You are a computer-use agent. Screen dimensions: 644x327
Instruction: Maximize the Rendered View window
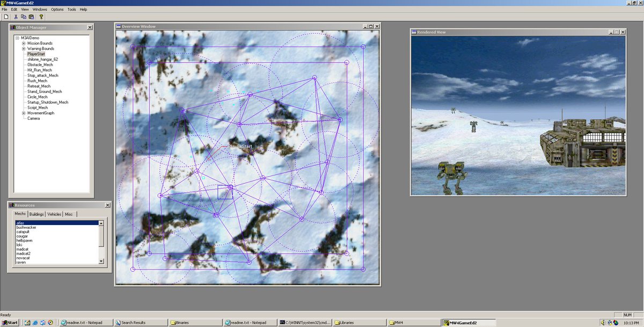point(616,32)
